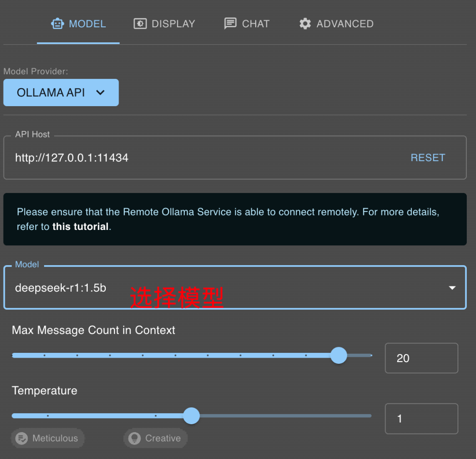Click the Creative chip lightbulb icon
Screen dimensions: 476x459
[x=134, y=438]
